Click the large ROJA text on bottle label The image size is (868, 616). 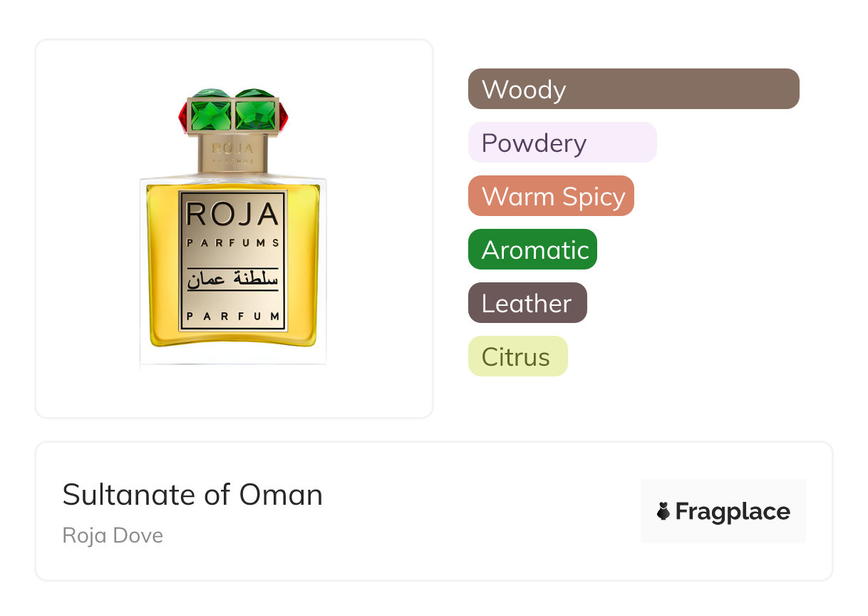pyautogui.click(x=233, y=215)
